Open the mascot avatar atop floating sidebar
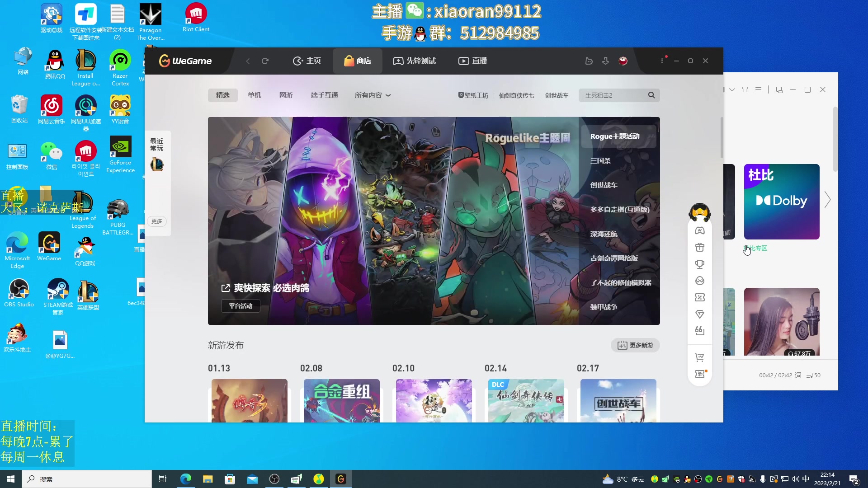This screenshot has width=868, height=488. pos(700,212)
